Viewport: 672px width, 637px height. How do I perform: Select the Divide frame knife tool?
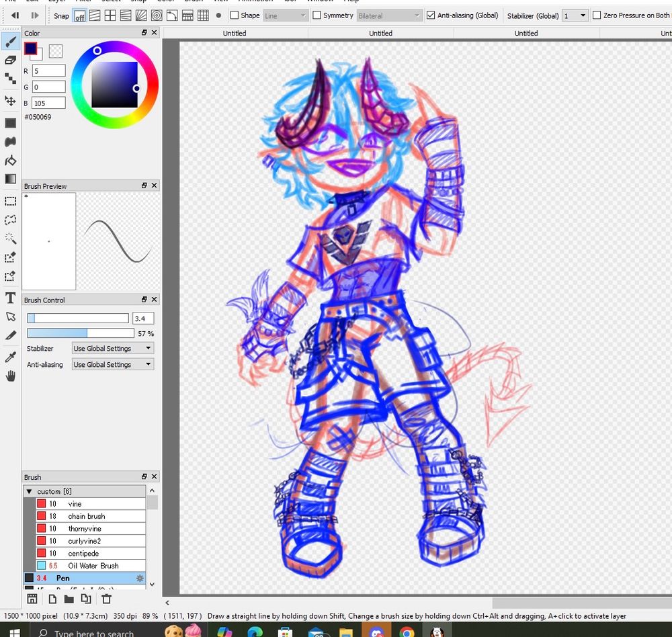[x=10, y=336]
